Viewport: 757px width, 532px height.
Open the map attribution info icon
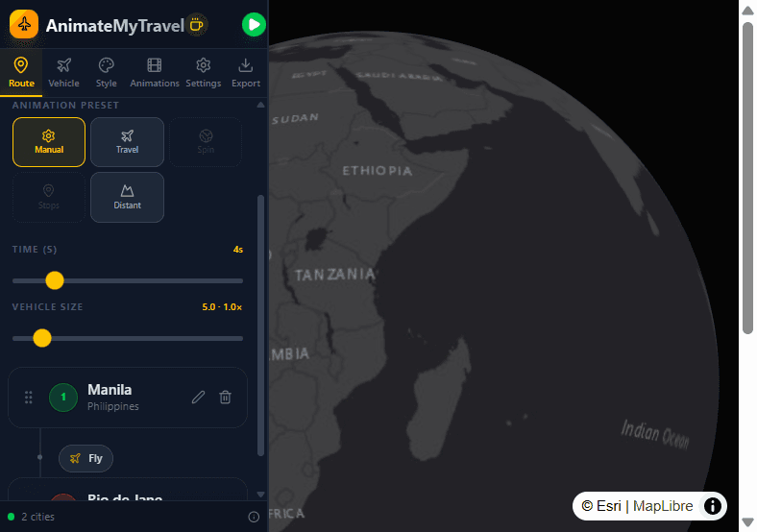coord(713,506)
